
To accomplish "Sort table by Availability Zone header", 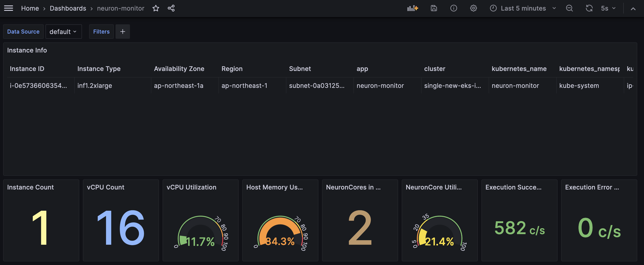I will 179,69.
